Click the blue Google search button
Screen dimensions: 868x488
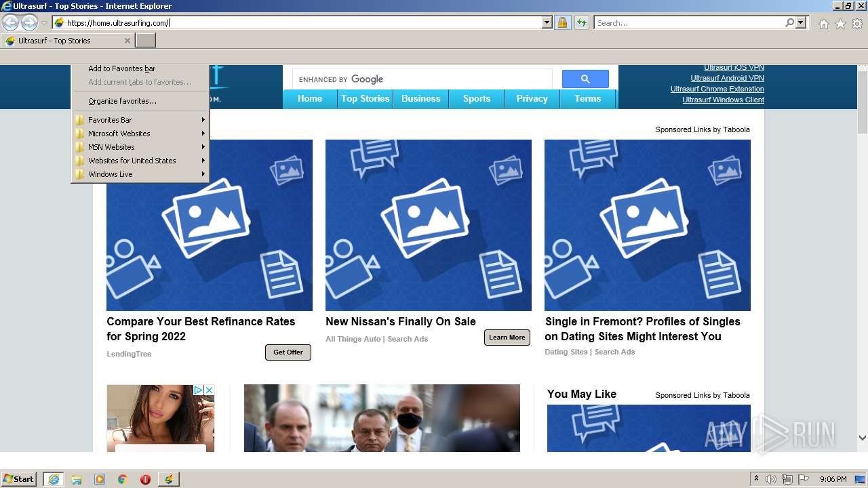coord(585,79)
